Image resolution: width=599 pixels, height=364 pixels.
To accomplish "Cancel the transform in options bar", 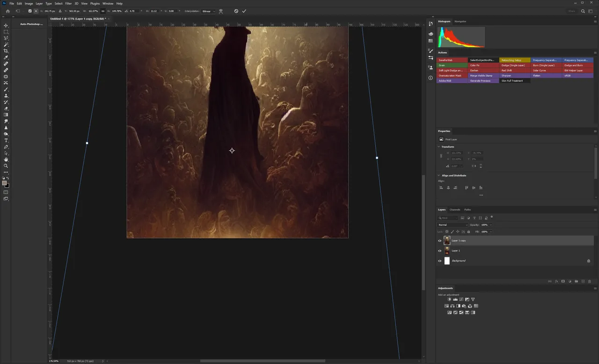I will point(236,11).
